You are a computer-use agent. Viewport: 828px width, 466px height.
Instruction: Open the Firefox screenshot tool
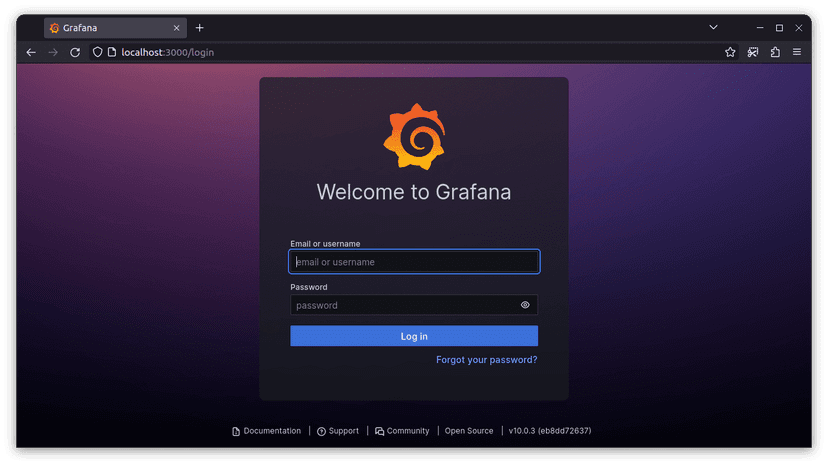[x=753, y=52]
